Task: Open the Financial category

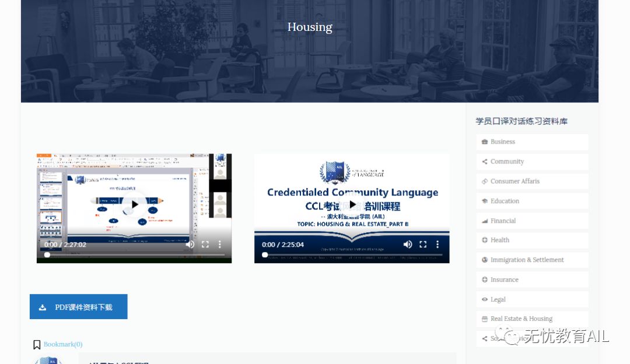Action: click(532, 220)
